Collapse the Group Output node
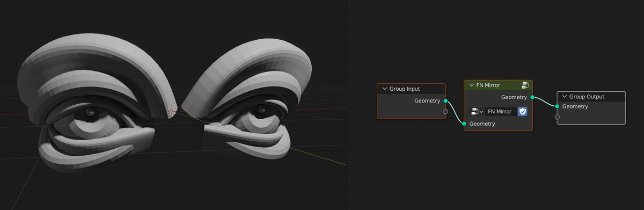Viewport: 644px width, 210px height. 564,97
